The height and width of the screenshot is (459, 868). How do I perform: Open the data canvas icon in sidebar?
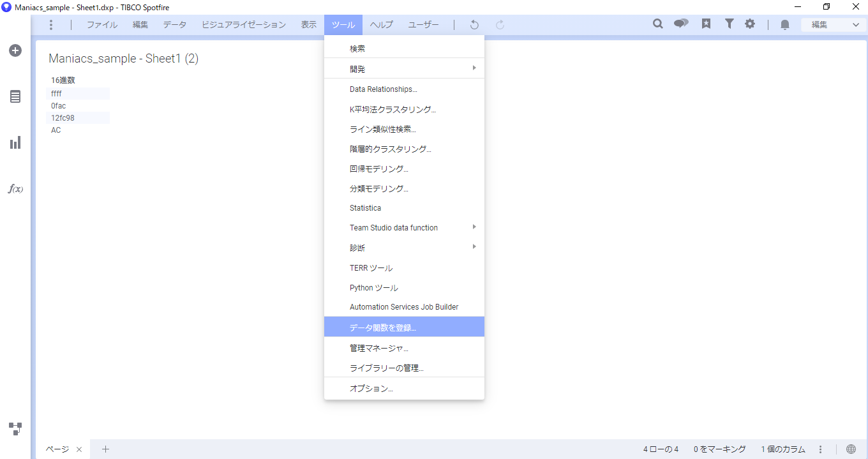tap(15, 428)
